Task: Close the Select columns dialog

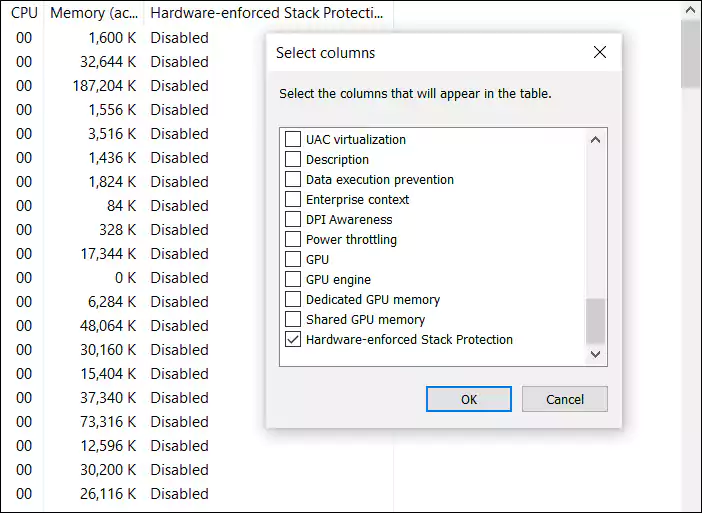Action: tap(599, 52)
